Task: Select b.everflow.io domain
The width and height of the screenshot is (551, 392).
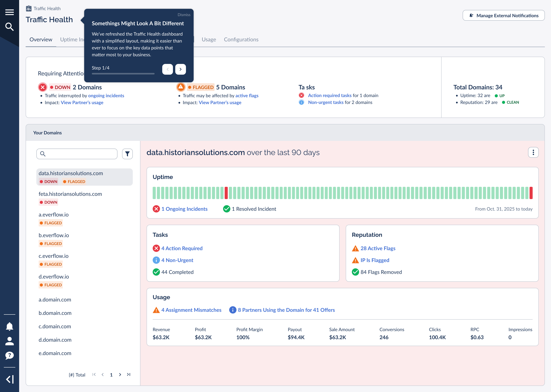Action: (x=84, y=239)
